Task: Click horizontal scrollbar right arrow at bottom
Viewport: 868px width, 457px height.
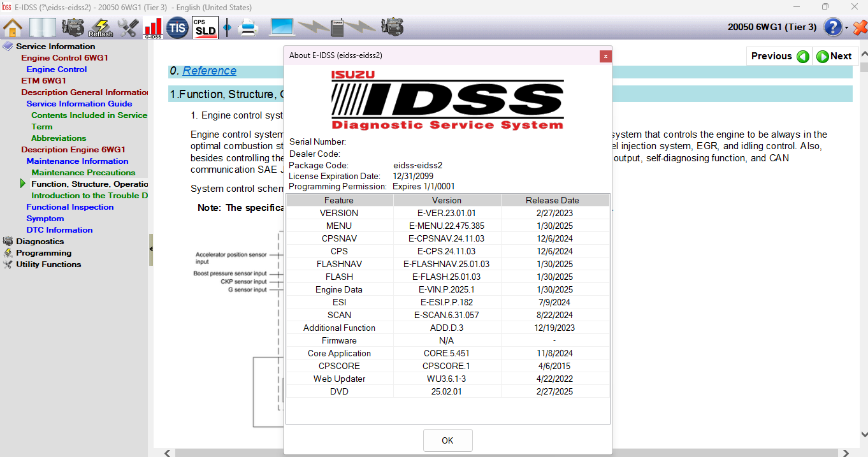Action: point(847,453)
